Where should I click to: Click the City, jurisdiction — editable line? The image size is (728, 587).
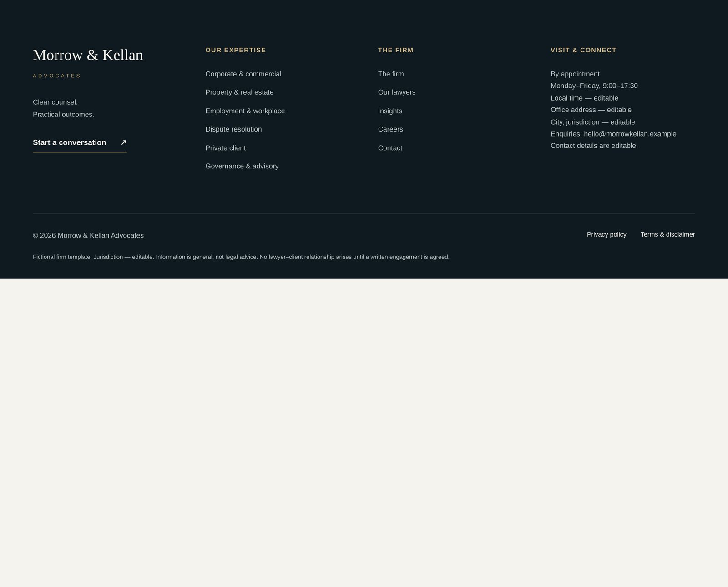point(593,122)
